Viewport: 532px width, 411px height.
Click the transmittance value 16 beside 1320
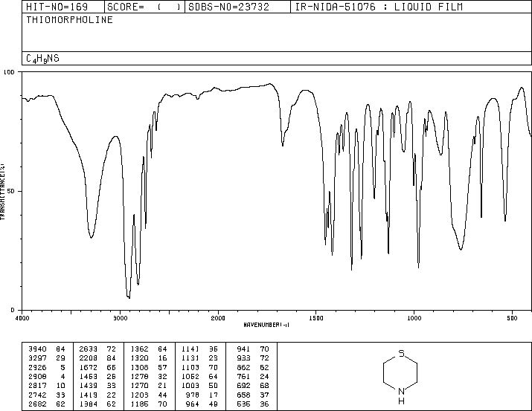(x=162, y=358)
